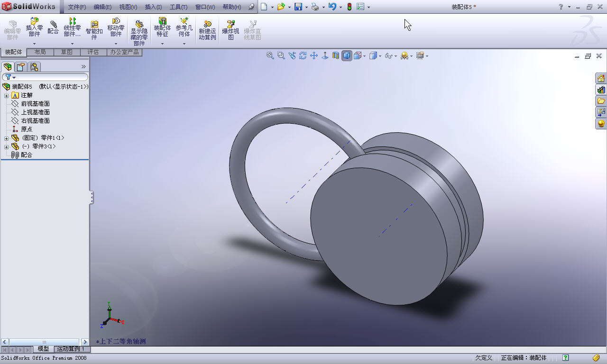Click the SolidWorks Resources home icon
Image resolution: width=607 pixels, height=364 pixels.
(601, 78)
